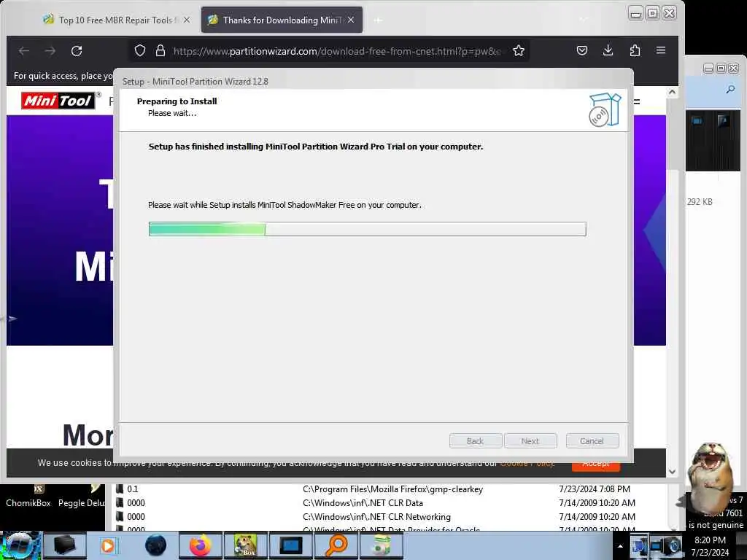
Task: Click the hamster mascot desktop gadget
Action: pos(709,478)
